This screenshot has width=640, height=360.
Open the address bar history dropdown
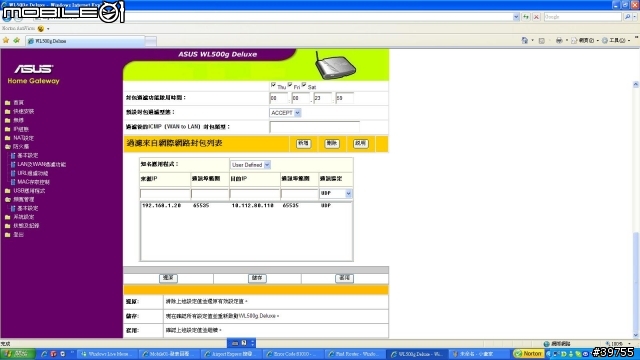pyautogui.click(x=516, y=17)
